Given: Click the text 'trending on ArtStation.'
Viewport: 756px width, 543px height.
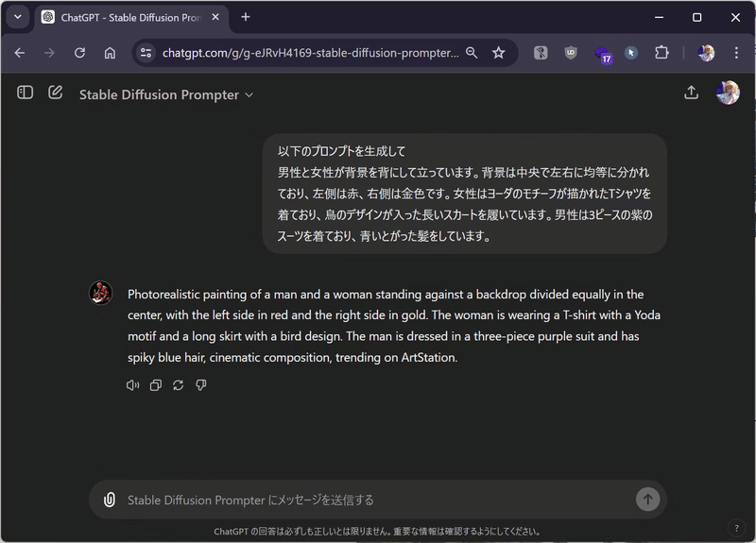Looking at the screenshot, I should (x=396, y=358).
